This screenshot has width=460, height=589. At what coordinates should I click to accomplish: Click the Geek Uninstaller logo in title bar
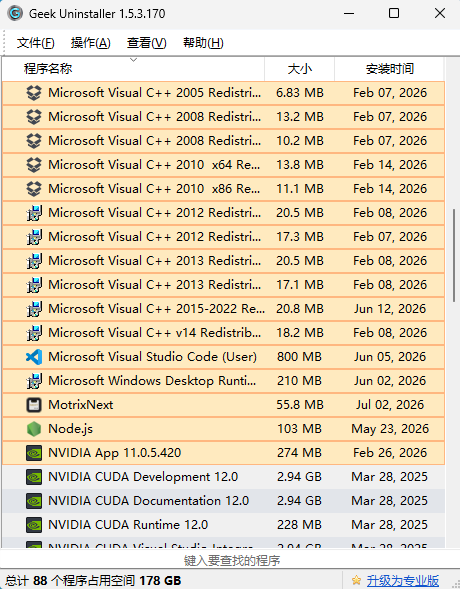coord(15,14)
